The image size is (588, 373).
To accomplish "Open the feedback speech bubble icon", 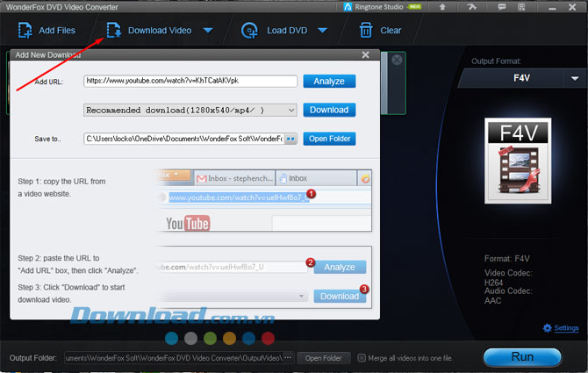I will pyautogui.click(x=502, y=7).
